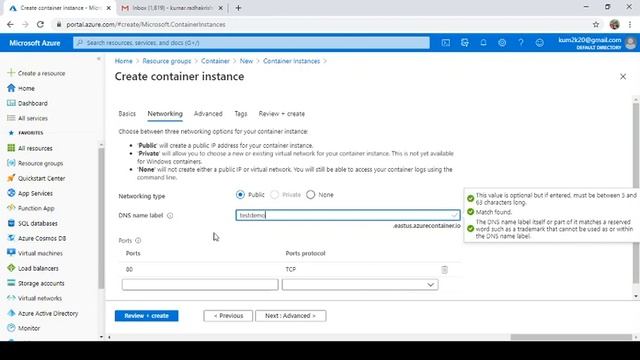
Task: Open Cloud Shell icon in top bar
Action: click(446, 43)
